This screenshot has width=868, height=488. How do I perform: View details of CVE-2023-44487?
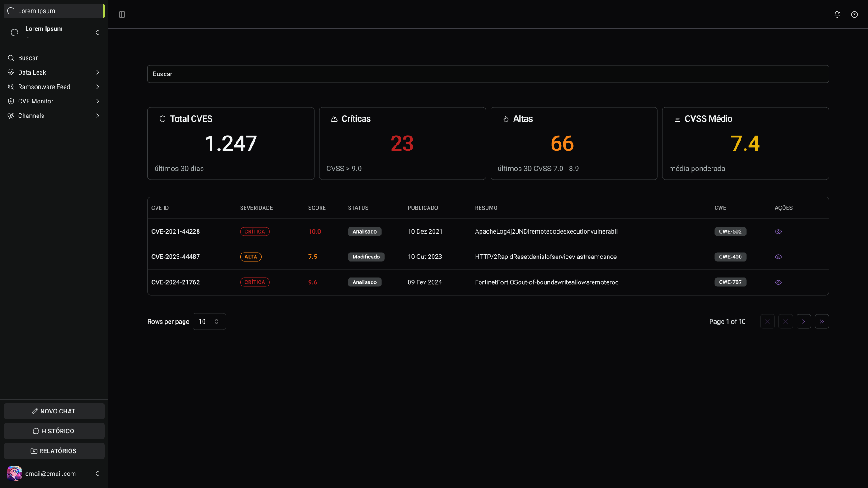tap(778, 257)
